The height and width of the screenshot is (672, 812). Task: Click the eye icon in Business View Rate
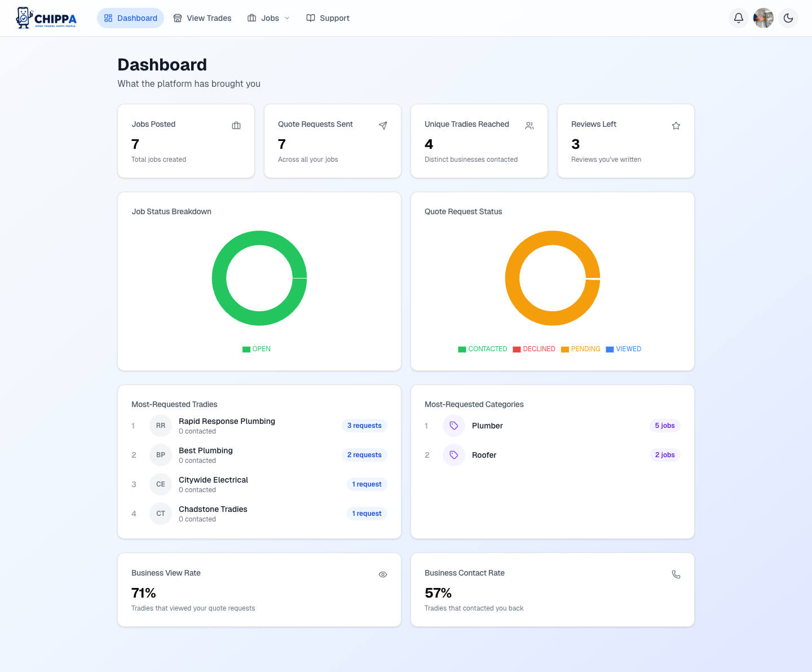tap(383, 574)
